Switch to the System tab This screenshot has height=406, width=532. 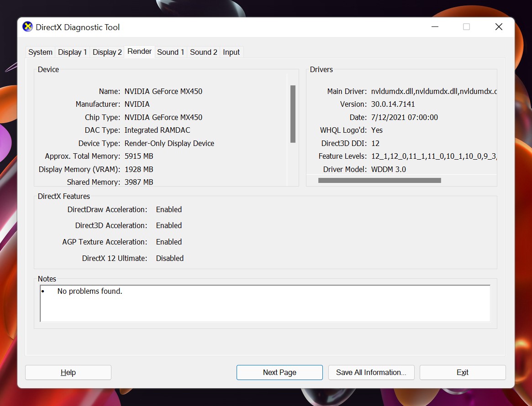40,52
